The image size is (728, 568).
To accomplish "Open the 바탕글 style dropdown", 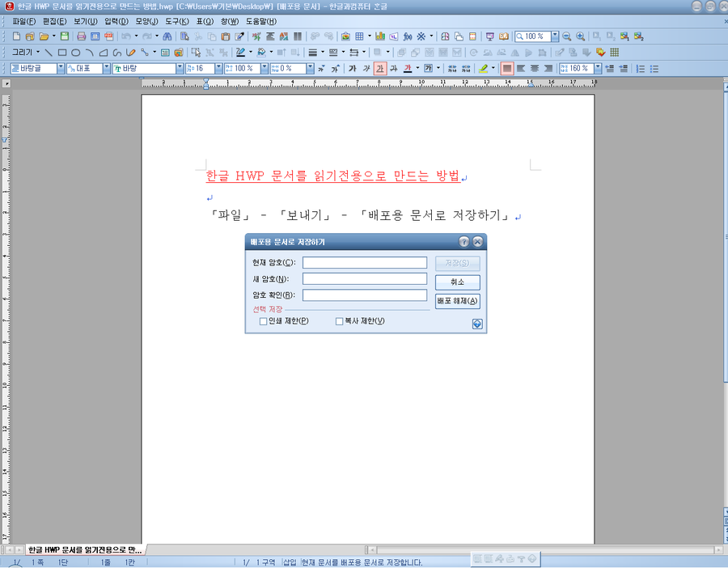I will pyautogui.click(x=61, y=69).
